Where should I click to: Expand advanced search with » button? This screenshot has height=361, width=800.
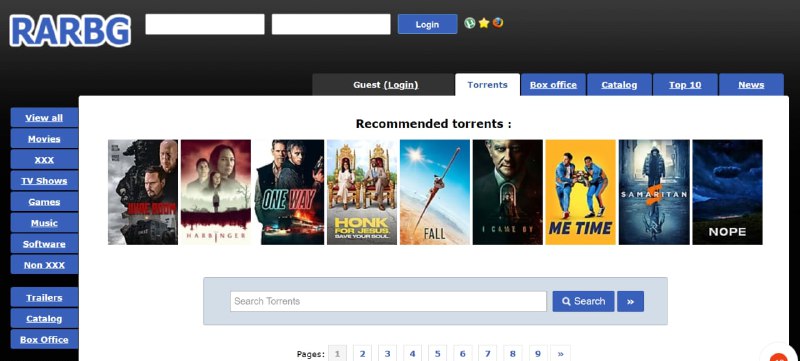(630, 301)
